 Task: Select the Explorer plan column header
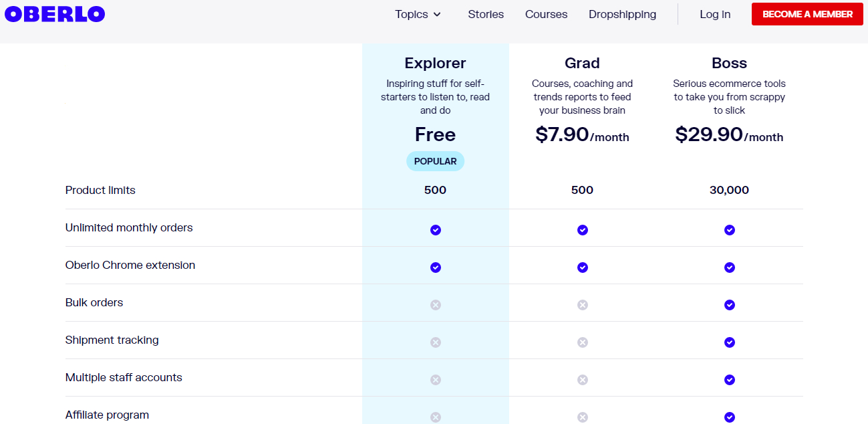coord(435,63)
